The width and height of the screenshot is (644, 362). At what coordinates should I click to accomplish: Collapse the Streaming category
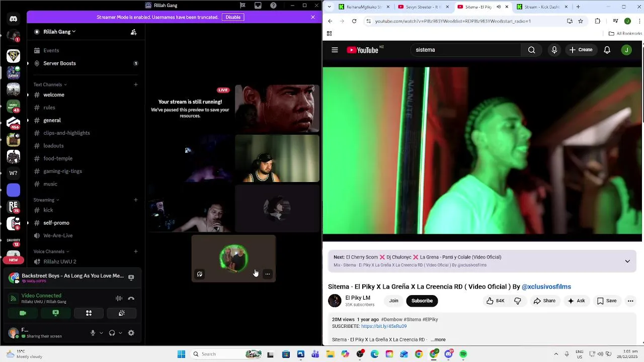(x=46, y=200)
